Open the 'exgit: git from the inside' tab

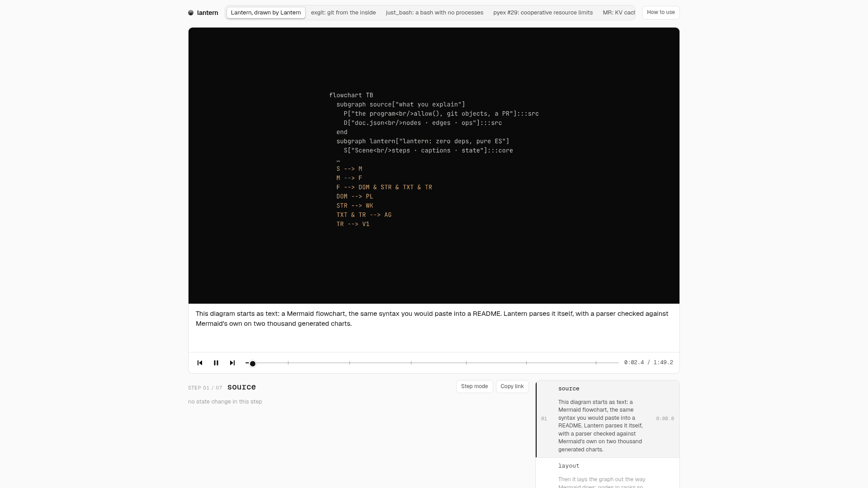pos(343,13)
